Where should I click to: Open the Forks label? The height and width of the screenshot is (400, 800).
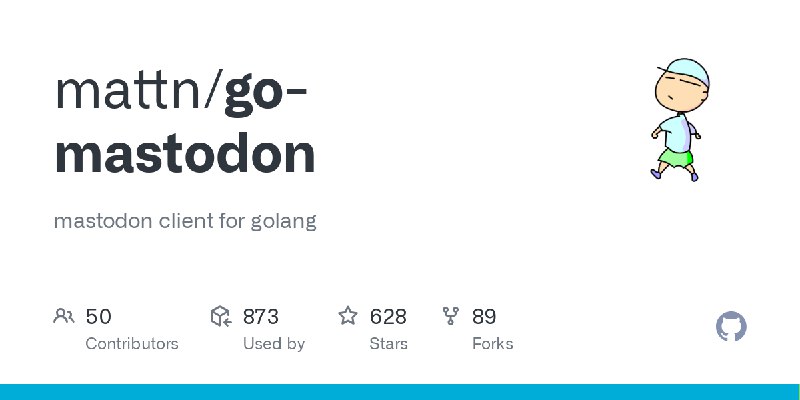(492, 343)
